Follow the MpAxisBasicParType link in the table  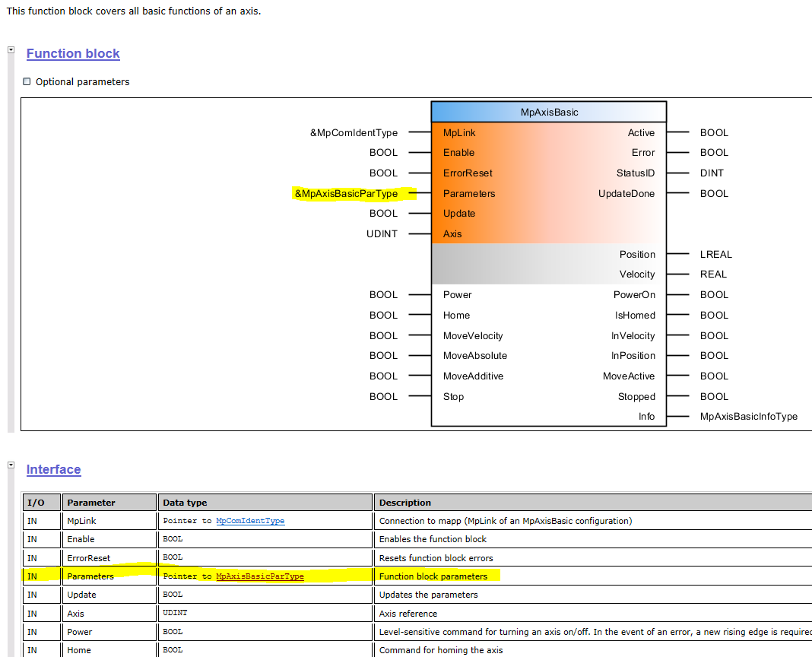point(260,576)
